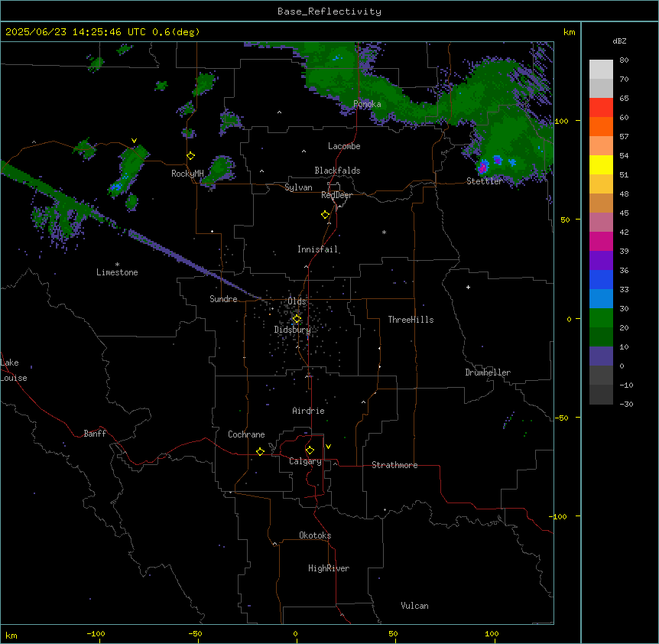Select the Lake Louise label
The width and height of the screenshot is (659, 644).
(x=14, y=370)
